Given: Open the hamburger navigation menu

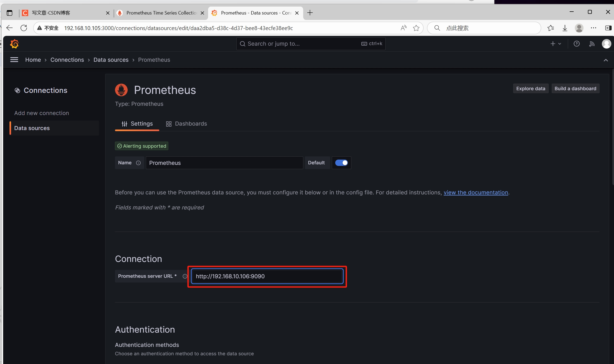Looking at the screenshot, I should (14, 60).
